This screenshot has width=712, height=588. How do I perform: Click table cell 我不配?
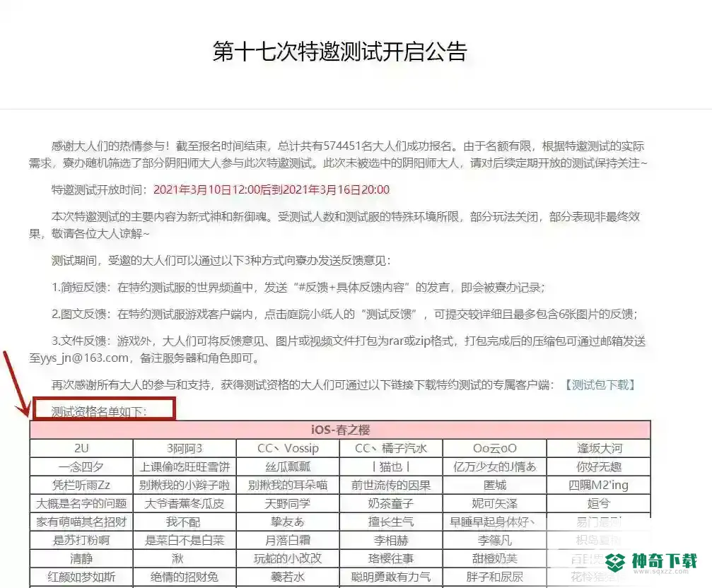pyautogui.click(x=185, y=522)
